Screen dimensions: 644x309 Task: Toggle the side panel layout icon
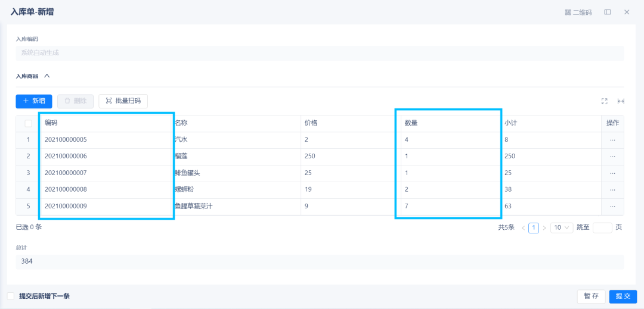608,13
